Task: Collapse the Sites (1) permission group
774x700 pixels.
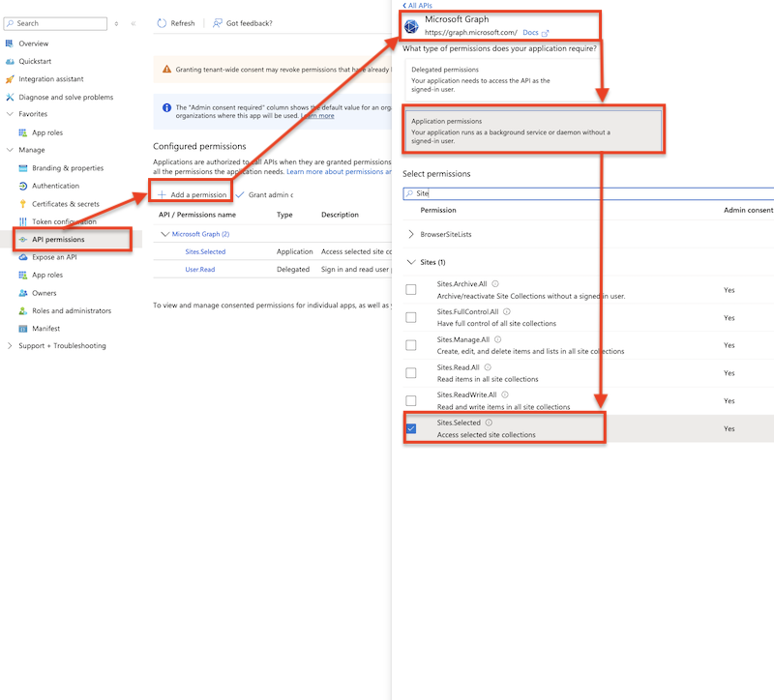Action: (x=411, y=262)
